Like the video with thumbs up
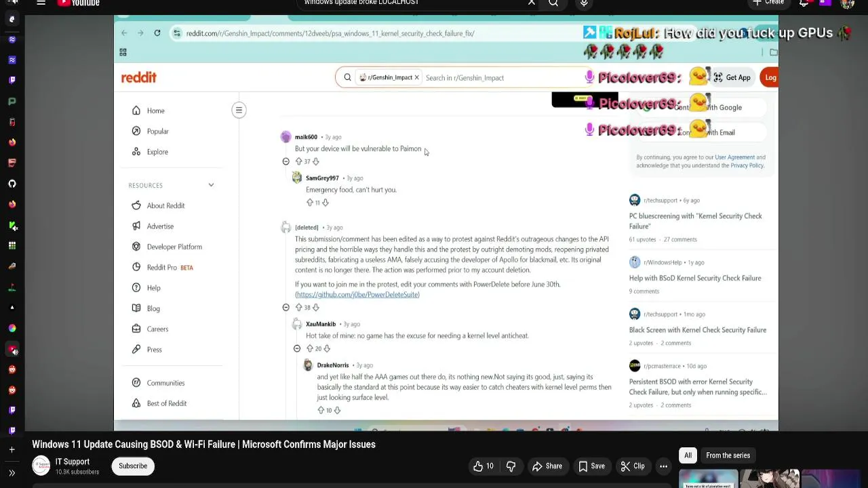 (x=484, y=466)
